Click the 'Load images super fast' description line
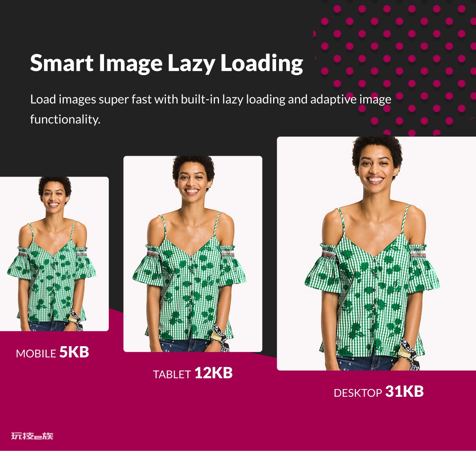 tap(211, 99)
